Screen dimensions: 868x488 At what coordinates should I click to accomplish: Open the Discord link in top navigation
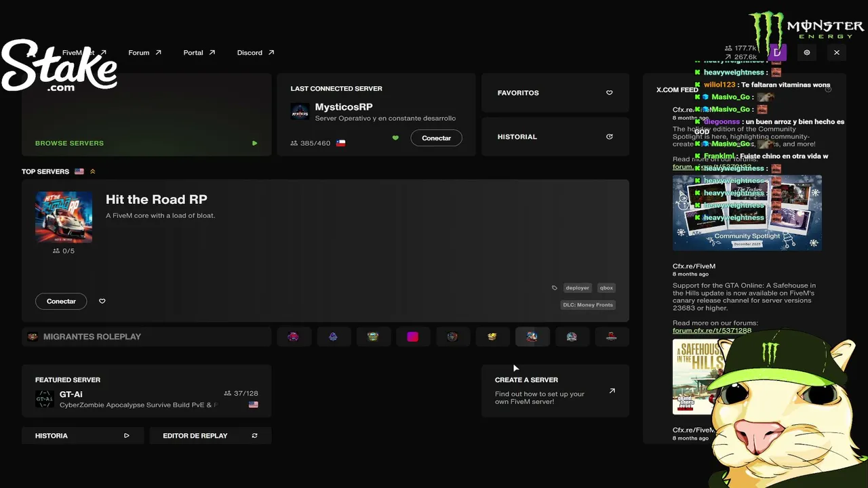[x=256, y=52]
